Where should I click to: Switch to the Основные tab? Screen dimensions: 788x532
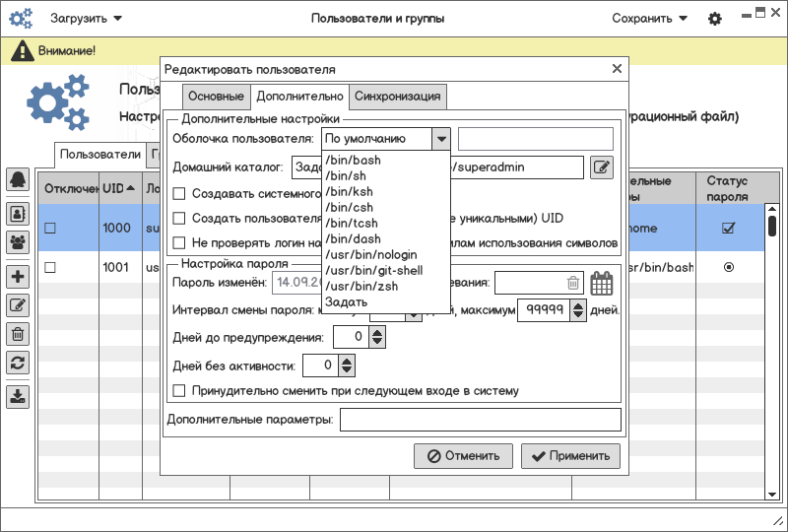coord(216,97)
